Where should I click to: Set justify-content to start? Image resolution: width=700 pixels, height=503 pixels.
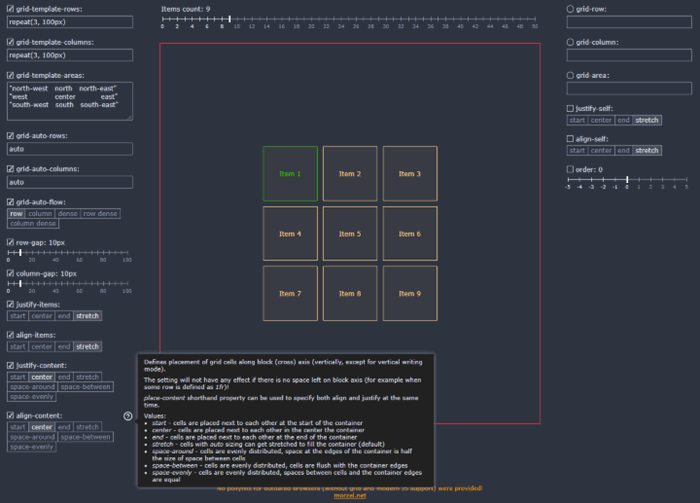click(x=18, y=377)
